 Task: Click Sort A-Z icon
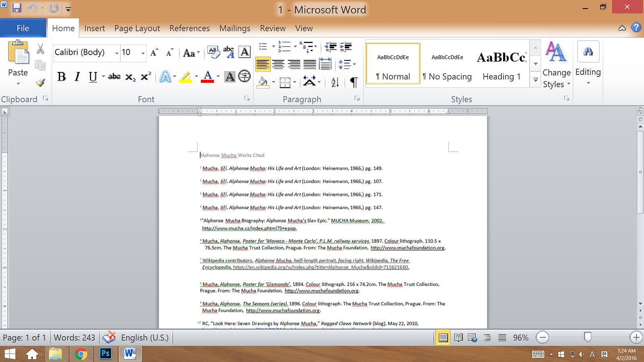[335, 82]
